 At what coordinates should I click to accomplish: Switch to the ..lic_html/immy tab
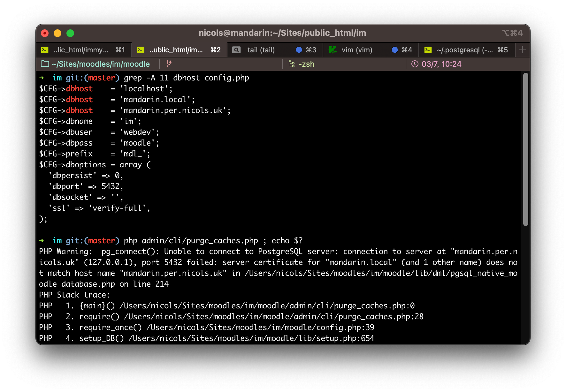point(83,50)
